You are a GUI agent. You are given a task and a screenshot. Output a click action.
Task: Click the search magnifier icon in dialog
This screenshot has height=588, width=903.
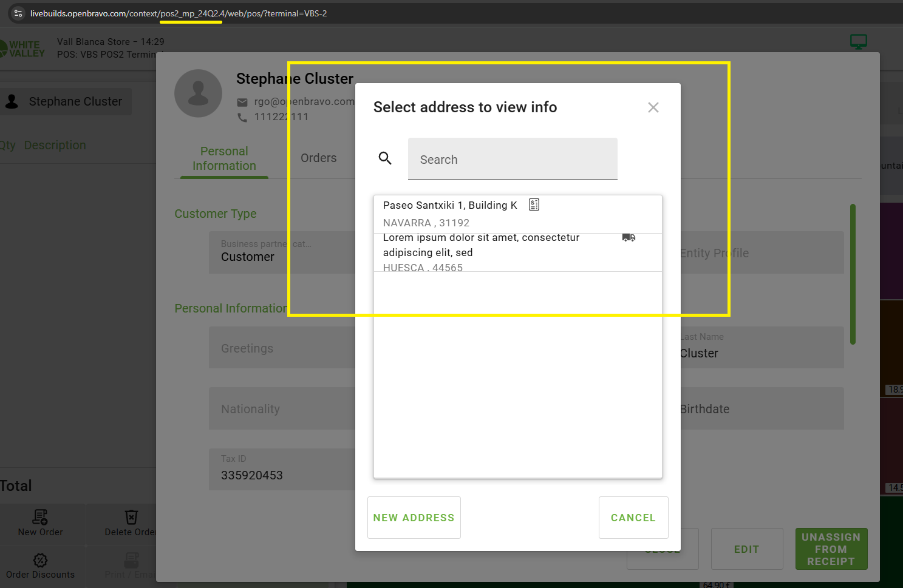click(385, 158)
